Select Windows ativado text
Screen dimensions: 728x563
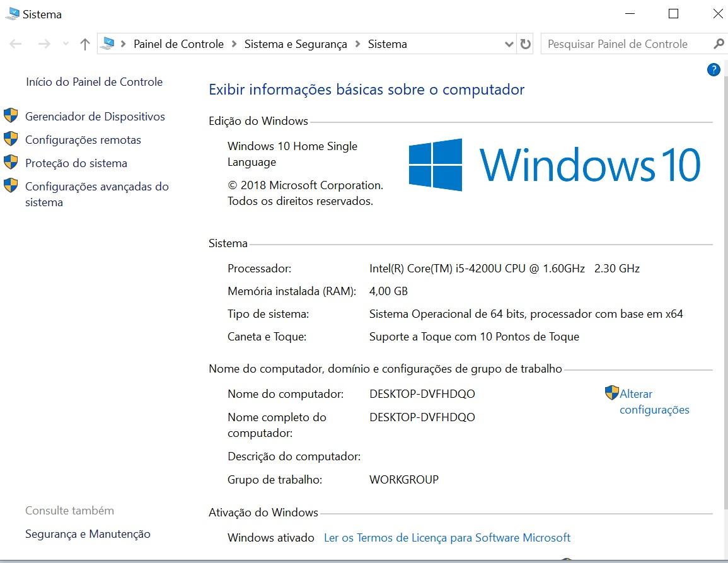point(270,537)
